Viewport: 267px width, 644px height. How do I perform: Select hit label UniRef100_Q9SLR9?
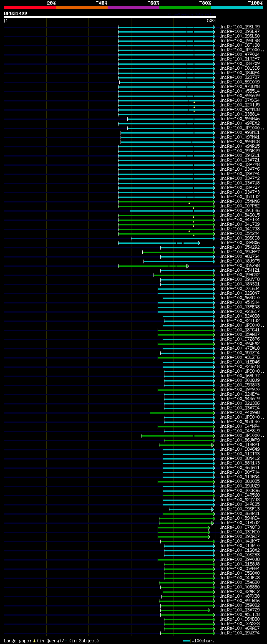tap(239, 27)
